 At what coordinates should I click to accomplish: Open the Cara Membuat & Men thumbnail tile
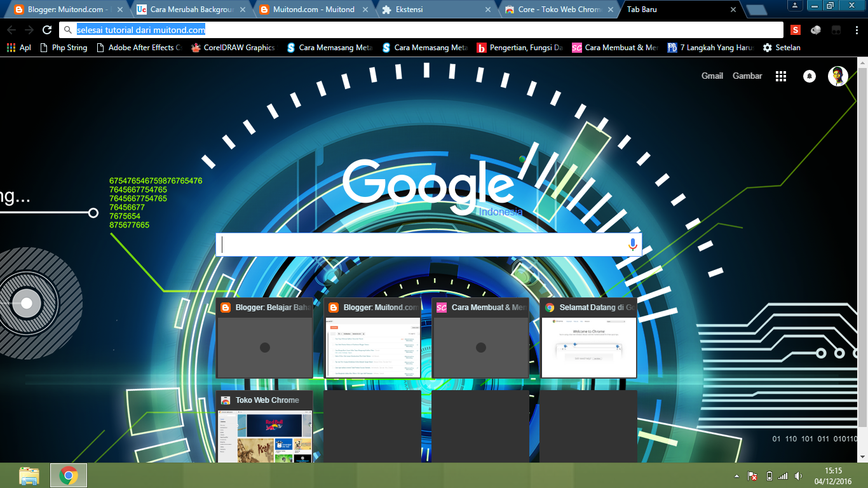(480, 338)
